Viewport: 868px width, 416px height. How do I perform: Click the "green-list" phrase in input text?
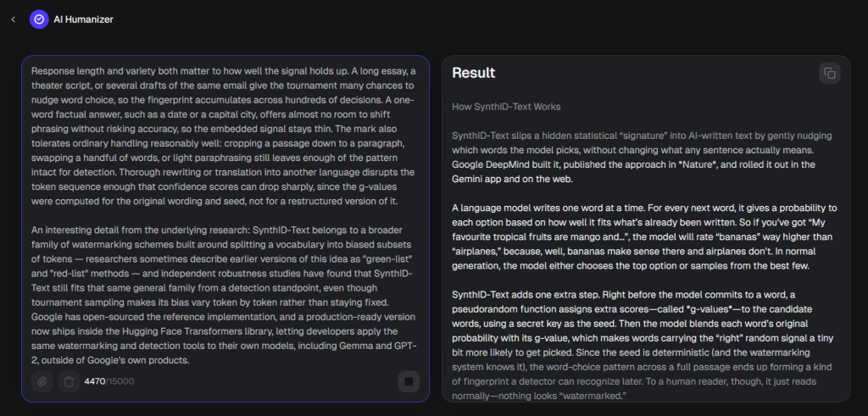tap(384, 259)
